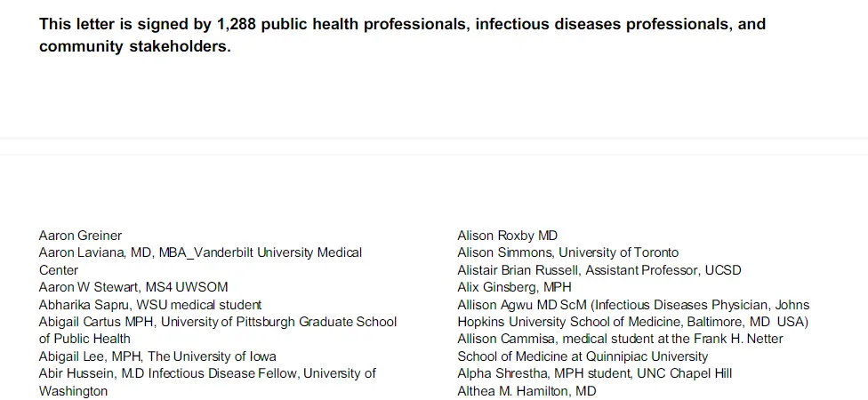
Task: Click the Allison Cammisa, medical student entry
Action: (x=620, y=339)
